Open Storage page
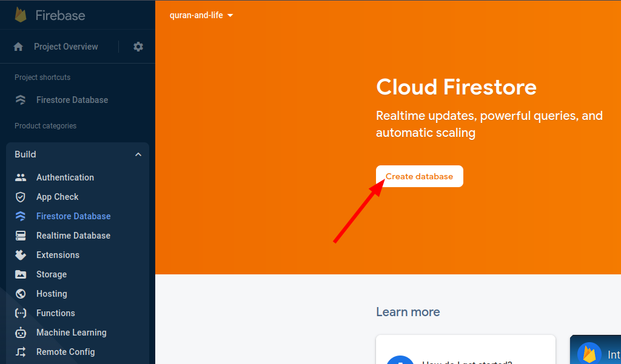 pos(52,274)
